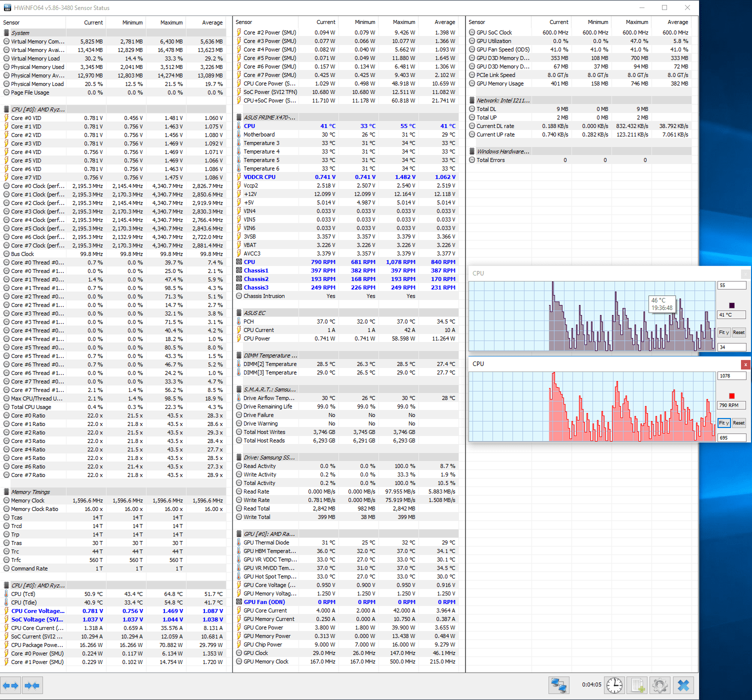Click the System group header icon

click(6, 33)
